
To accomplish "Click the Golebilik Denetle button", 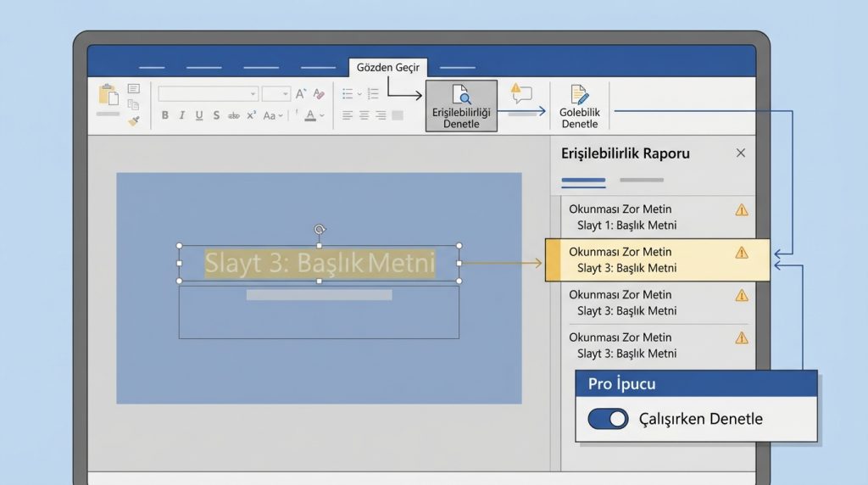I will (x=580, y=106).
